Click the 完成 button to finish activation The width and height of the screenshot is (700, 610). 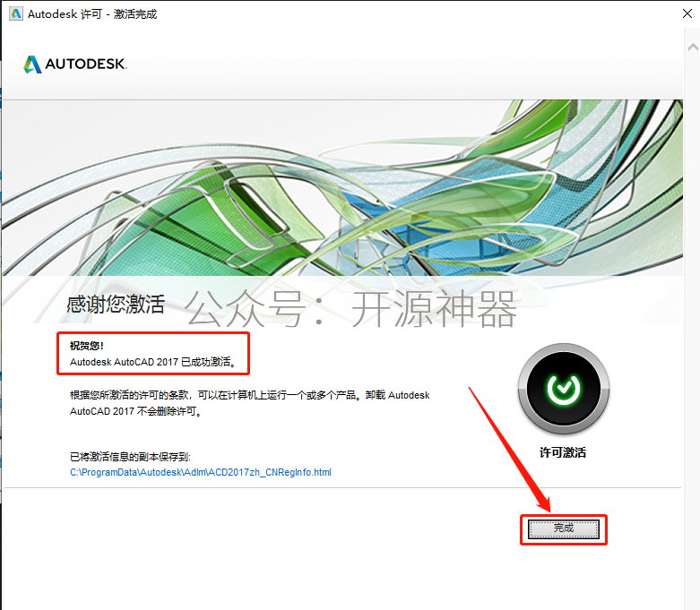click(x=564, y=529)
